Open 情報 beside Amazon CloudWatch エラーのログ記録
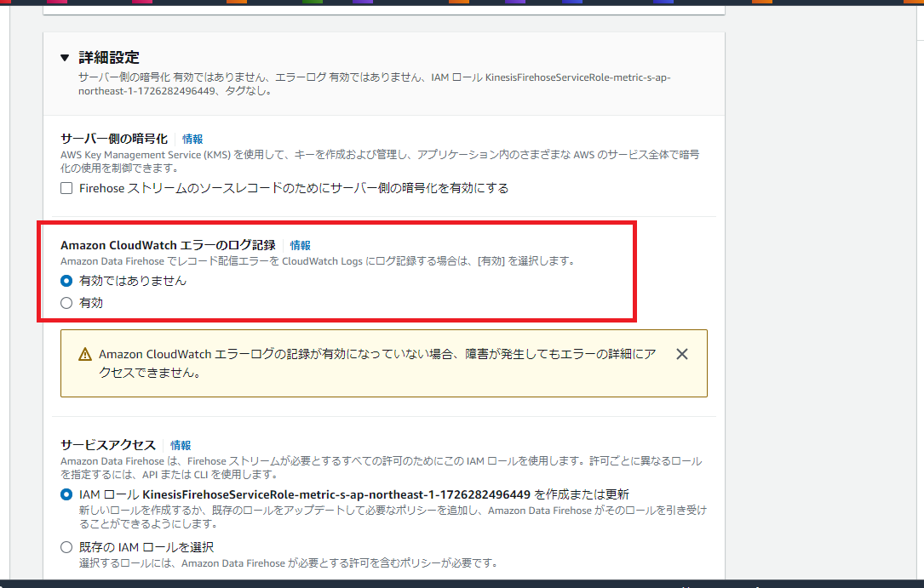Image resolution: width=924 pixels, height=588 pixels. [x=300, y=244]
